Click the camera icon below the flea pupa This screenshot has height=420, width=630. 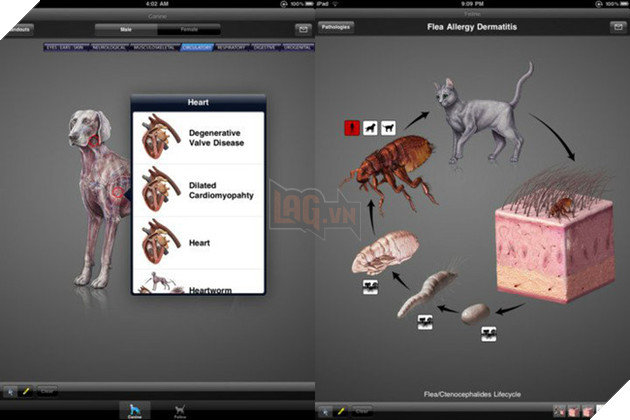[x=369, y=289]
